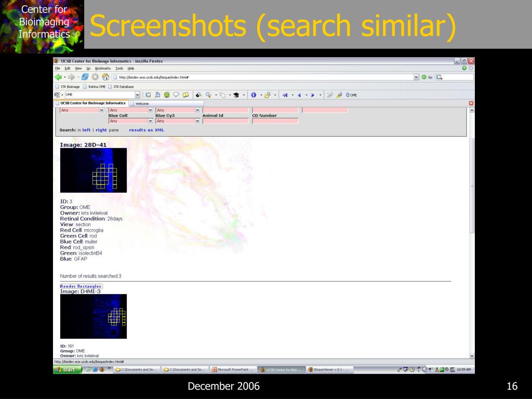
Task: Open the Bookmarks menu
Action: coord(103,68)
